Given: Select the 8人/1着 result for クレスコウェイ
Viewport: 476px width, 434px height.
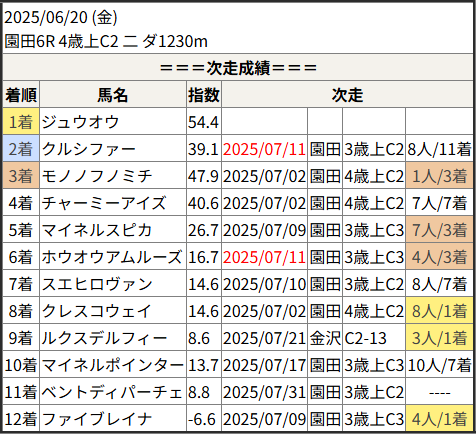Looking at the screenshot, I should pos(439,311).
